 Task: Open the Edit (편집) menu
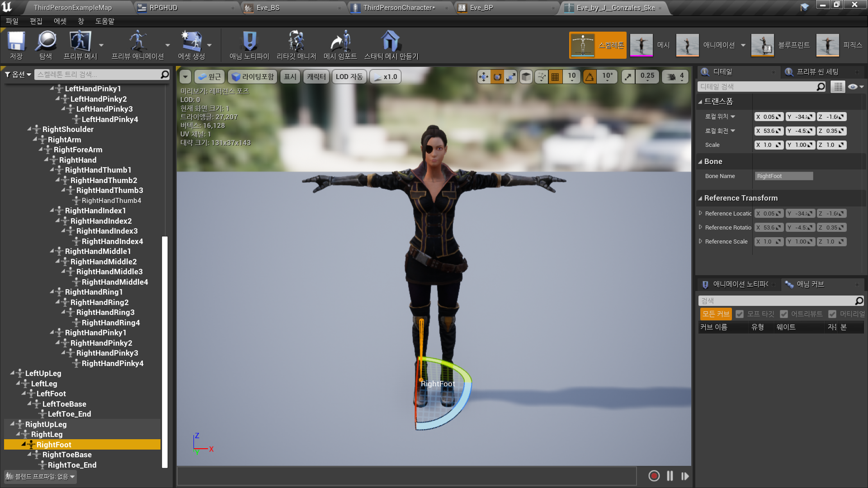coord(36,21)
